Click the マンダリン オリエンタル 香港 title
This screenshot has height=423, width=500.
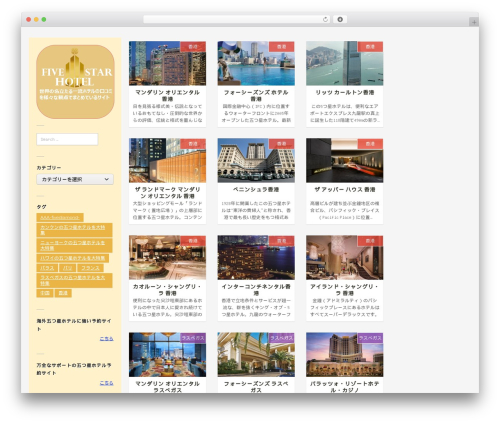coord(167,96)
